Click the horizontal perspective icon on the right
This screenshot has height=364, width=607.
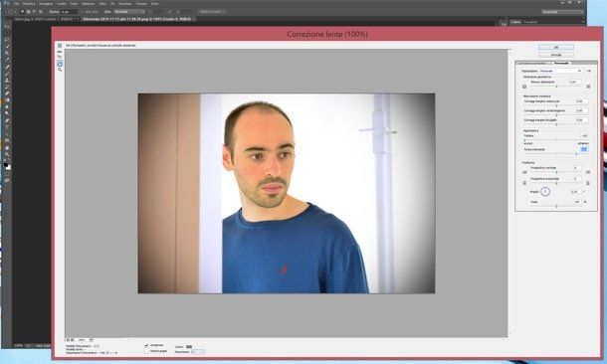pyautogui.click(x=588, y=183)
